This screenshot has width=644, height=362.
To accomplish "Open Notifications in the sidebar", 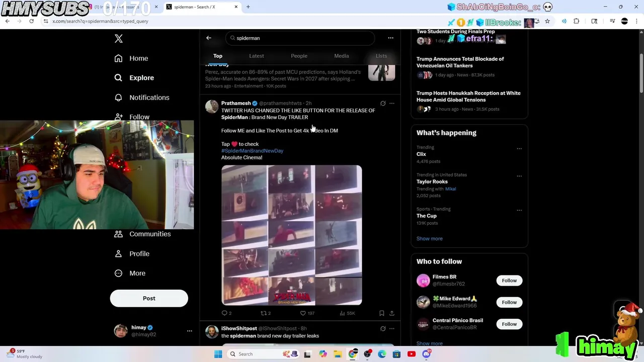I will pos(142,98).
